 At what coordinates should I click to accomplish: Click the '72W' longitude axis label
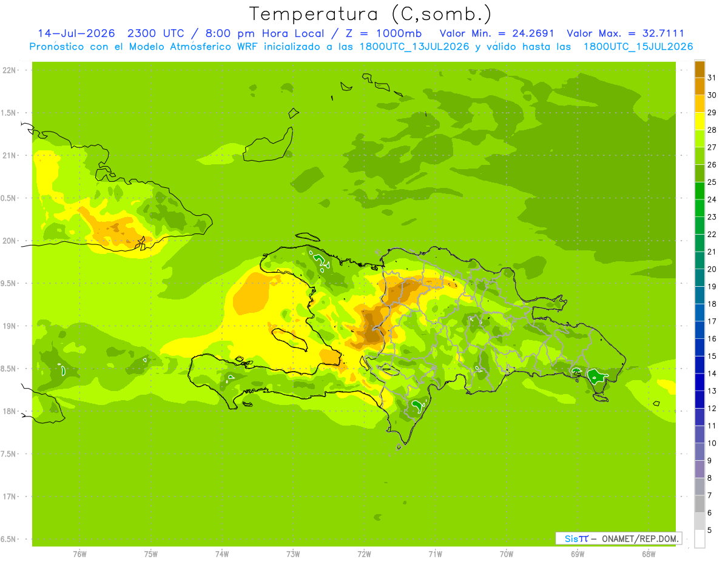[364, 554]
